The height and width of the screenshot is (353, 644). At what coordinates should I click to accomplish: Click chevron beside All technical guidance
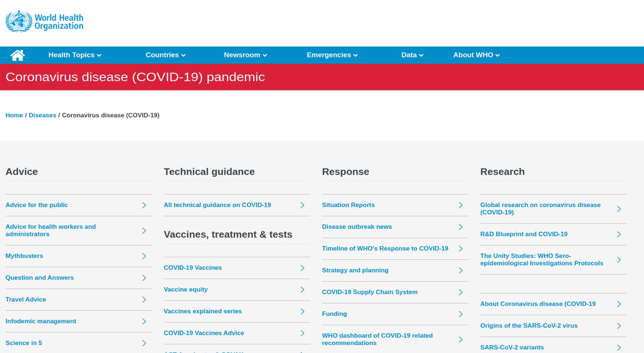(302, 205)
